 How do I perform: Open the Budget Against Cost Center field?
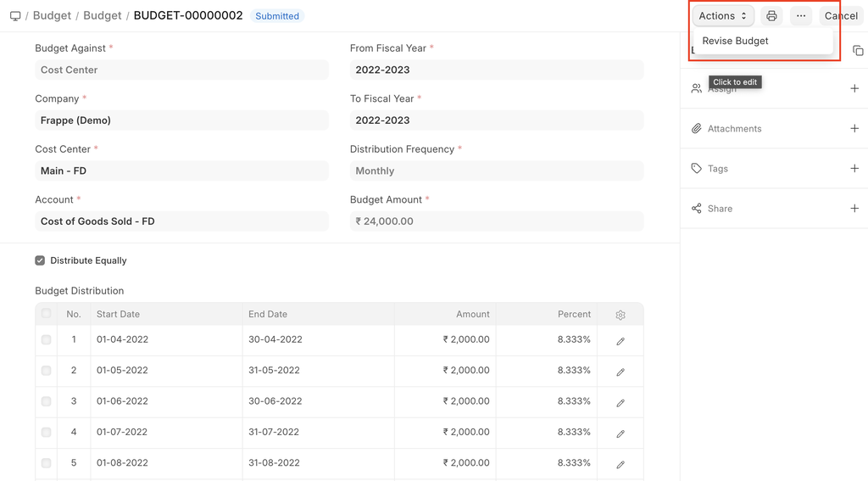[181, 70]
